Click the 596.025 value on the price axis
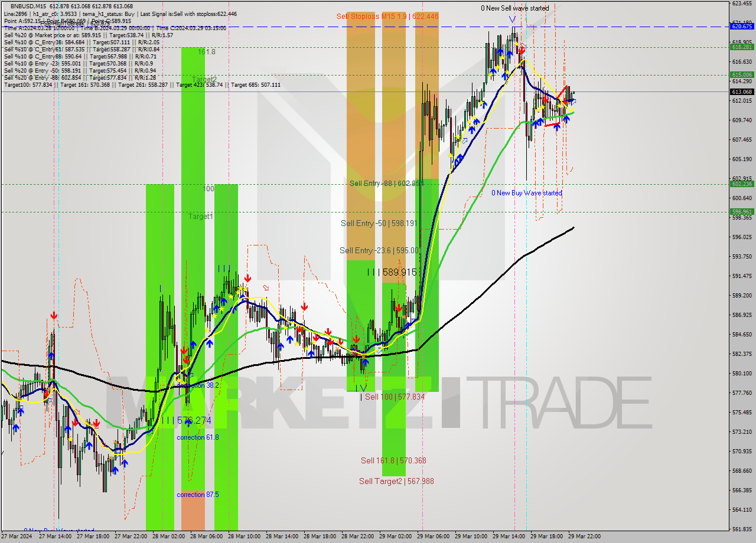Image resolution: width=756 pixels, height=543 pixels. 742,237
